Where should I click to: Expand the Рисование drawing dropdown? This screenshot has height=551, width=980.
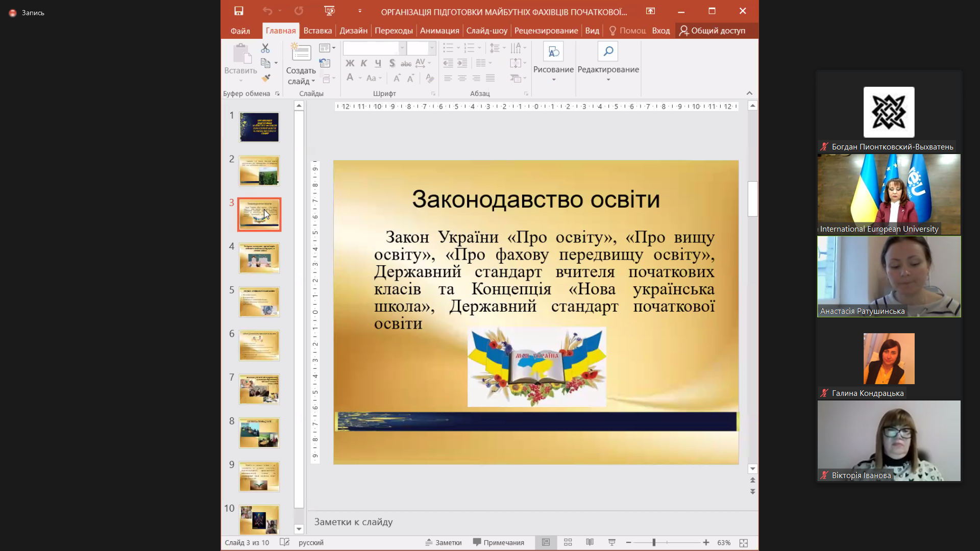coord(553,80)
